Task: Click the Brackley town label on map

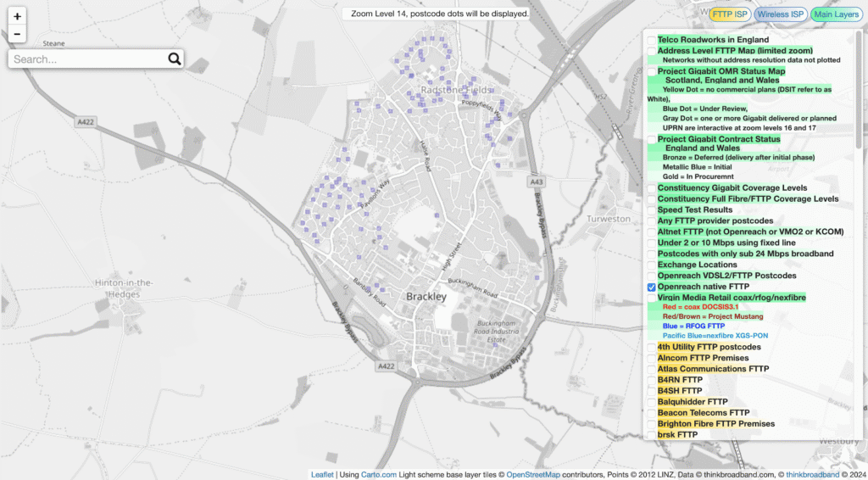Action: coord(426,297)
